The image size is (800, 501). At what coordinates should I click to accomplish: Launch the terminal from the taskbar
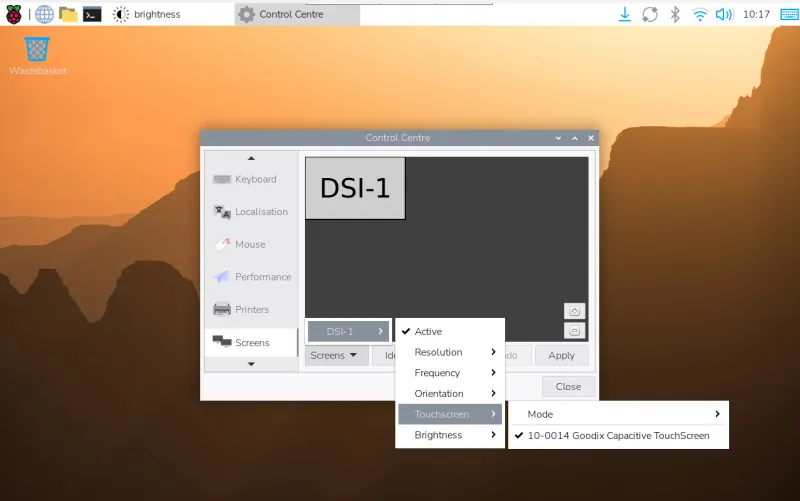point(92,14)
